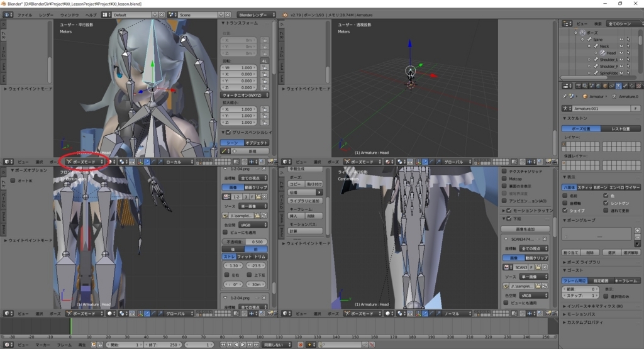This screenshot has width=644, height=349.
Task: Click the add bone group plus icon
Action: (x=637, y=230)
